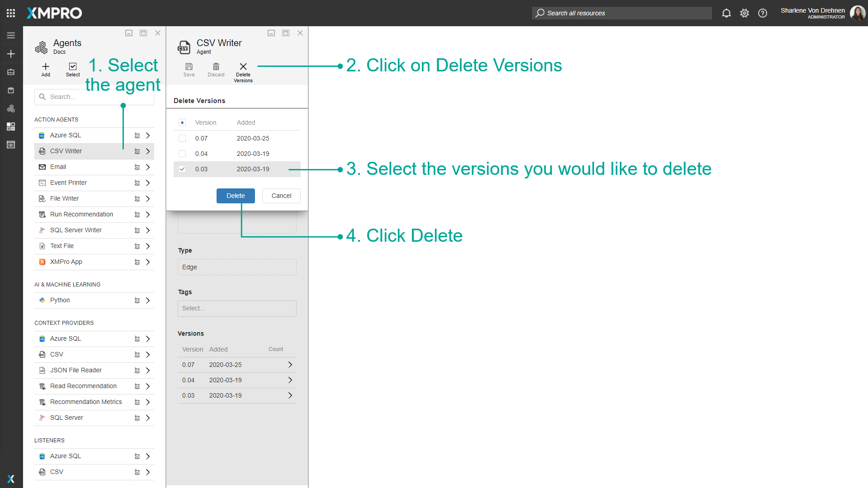Click the version icon on Event Printer row
The width and height of the screenshot is (868, 488).
click(137, 183)
